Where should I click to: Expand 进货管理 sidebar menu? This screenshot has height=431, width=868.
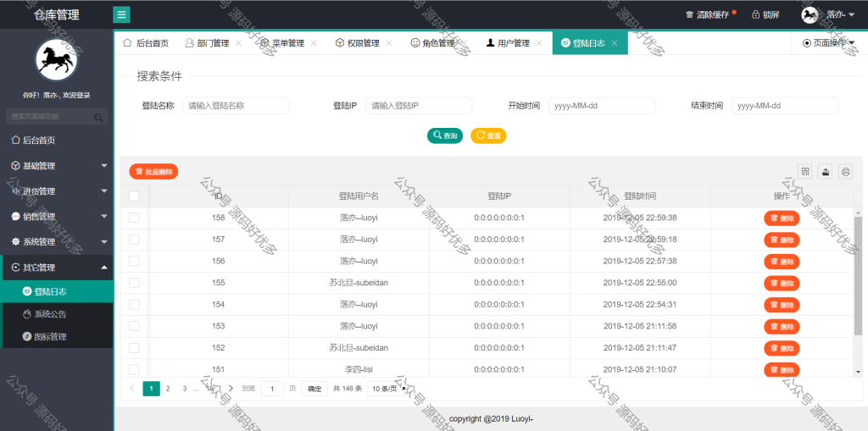coord(58,191)
